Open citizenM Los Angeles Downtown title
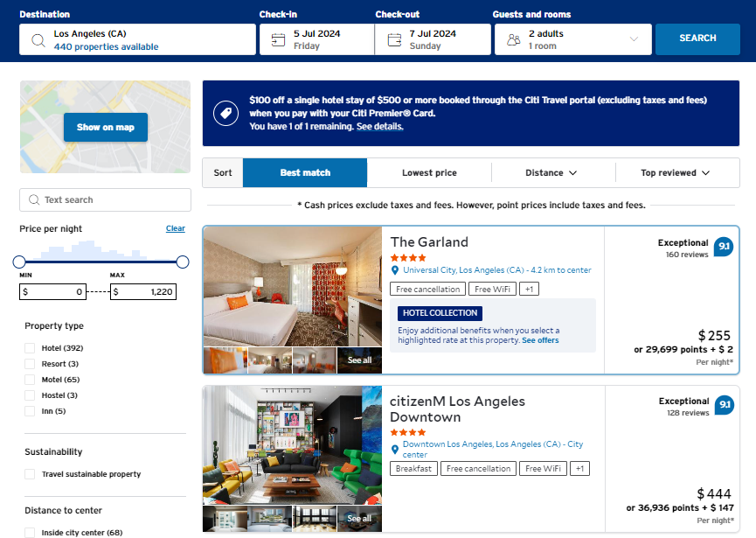Image resolution: width=756 pixels, height=538 pixels. click(x=457, y=409)
